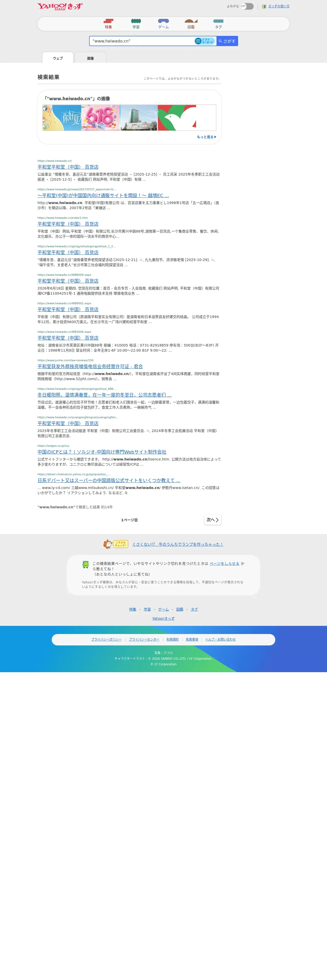Click the URL text https://www.heiwado.cn/index1.htm
The width and height of the screenshot is (327, 980).
click(x=62, y=218)
